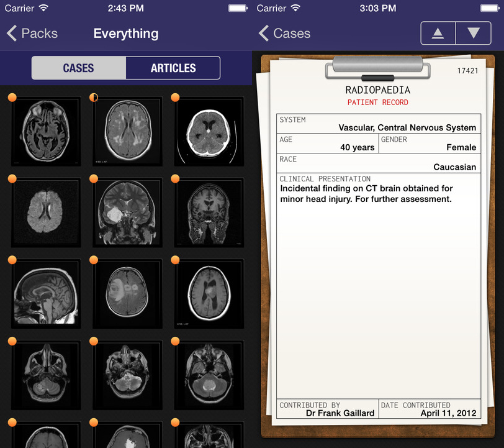Switch to the CASES tab
The image size is (504, 448).
click(x=79, y=68)
